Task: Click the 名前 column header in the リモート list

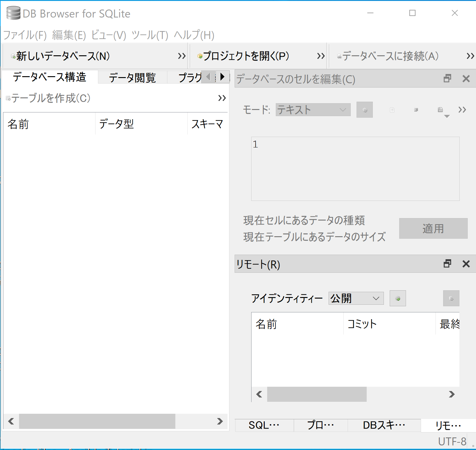Action: coord(297,324)
